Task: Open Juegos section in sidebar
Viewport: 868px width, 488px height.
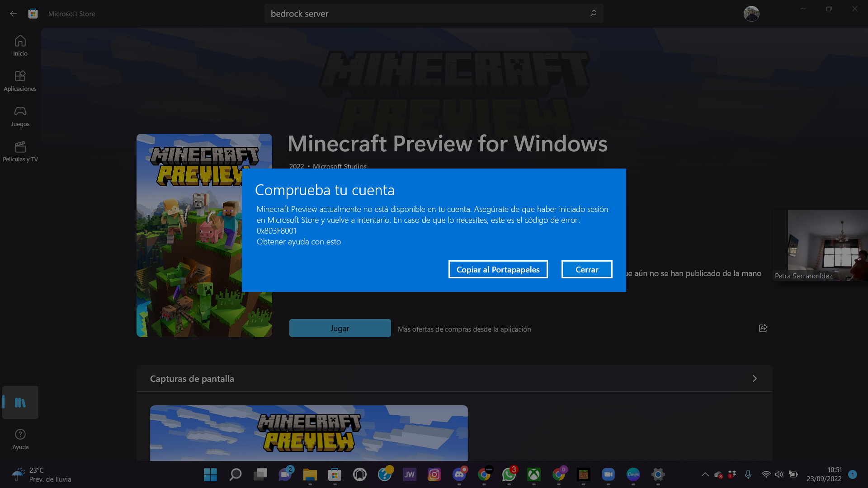Action: [x=20, y=116]
